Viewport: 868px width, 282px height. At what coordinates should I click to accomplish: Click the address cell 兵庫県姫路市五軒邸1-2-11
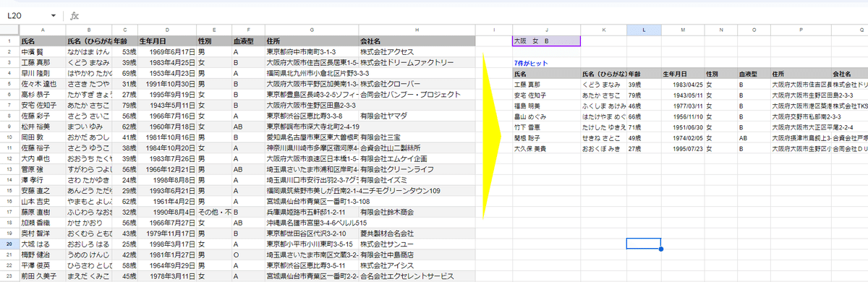tap(311, 213)
